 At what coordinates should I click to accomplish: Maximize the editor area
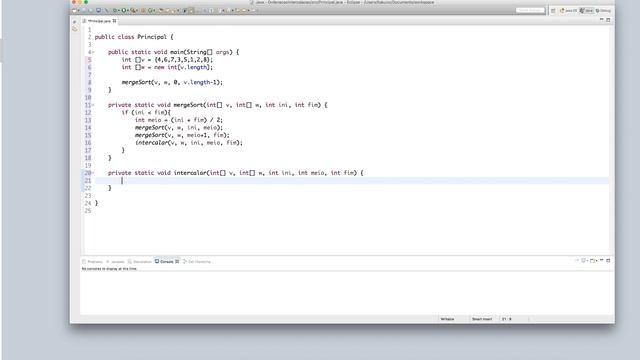[x=608, y=20]
